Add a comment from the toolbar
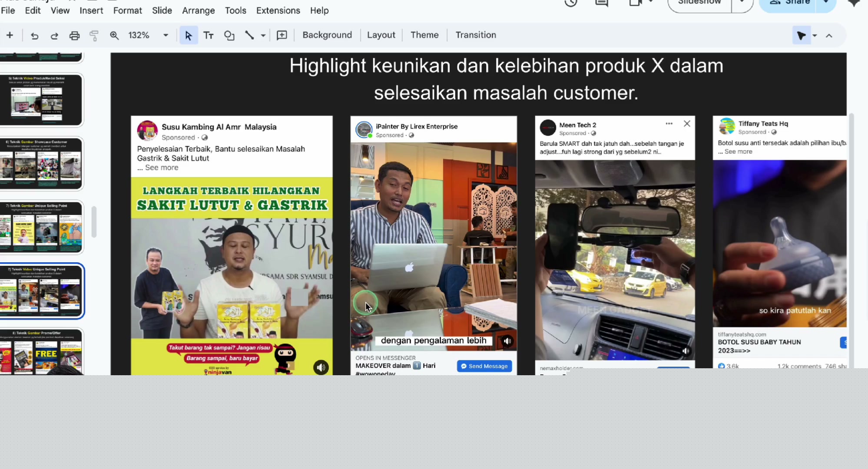This screenshot has height=469, width=868. (x=282, y=36)
